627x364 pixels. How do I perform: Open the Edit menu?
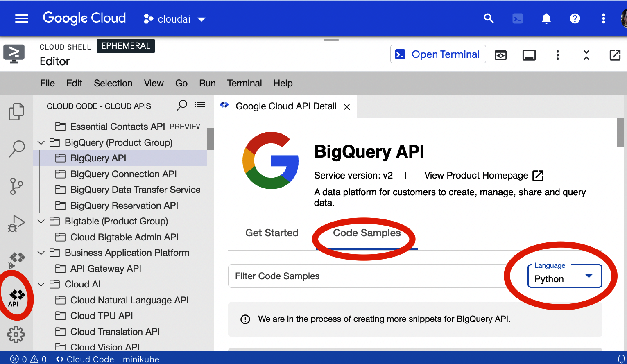point(74,83)
